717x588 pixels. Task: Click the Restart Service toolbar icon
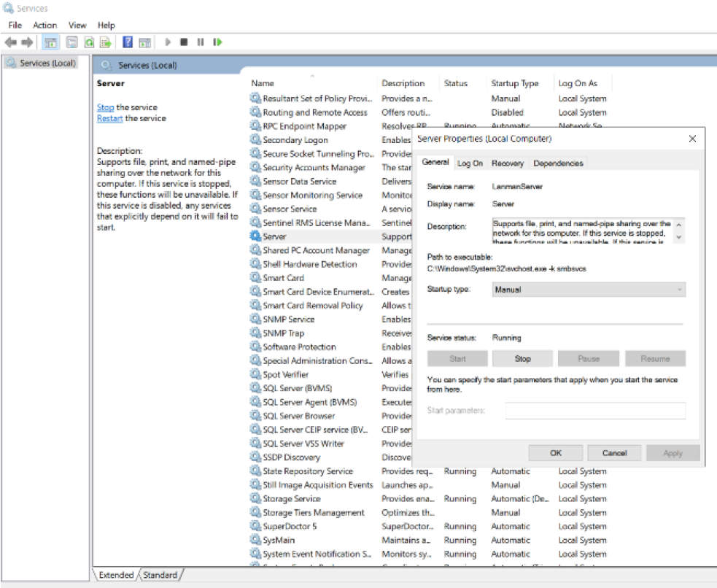[x=217, y=42]
